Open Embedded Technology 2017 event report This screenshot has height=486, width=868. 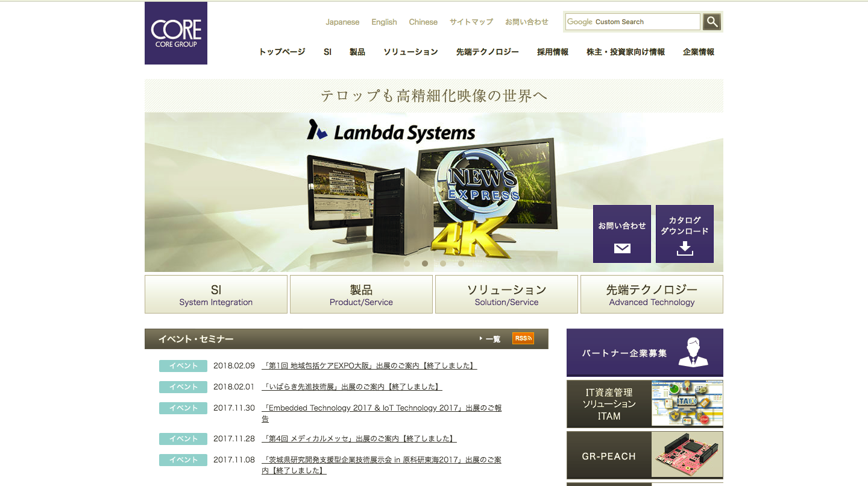click(x=382, y=413)
